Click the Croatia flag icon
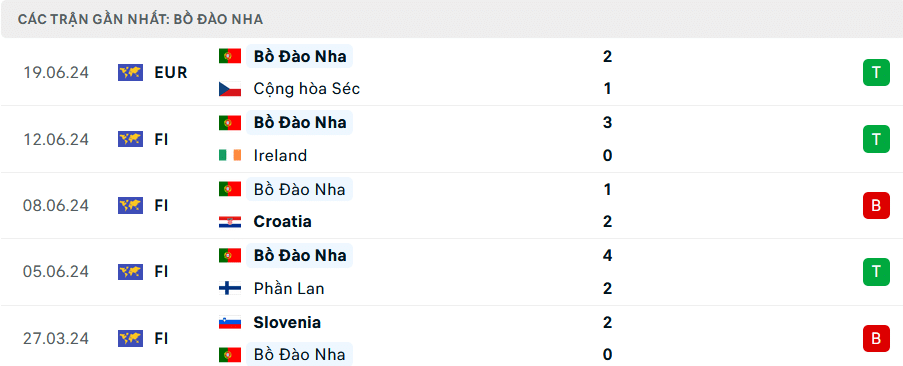903x366 pixels. coord(230,222)
